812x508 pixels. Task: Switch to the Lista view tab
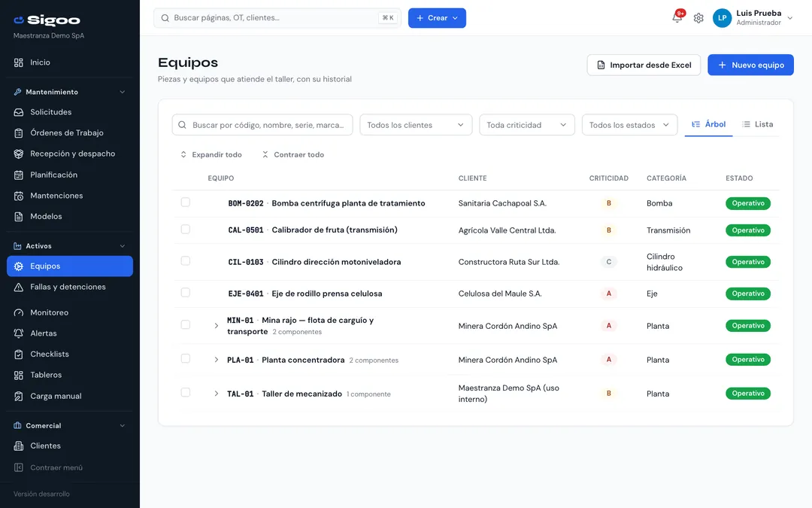click(x=758, y=124)
